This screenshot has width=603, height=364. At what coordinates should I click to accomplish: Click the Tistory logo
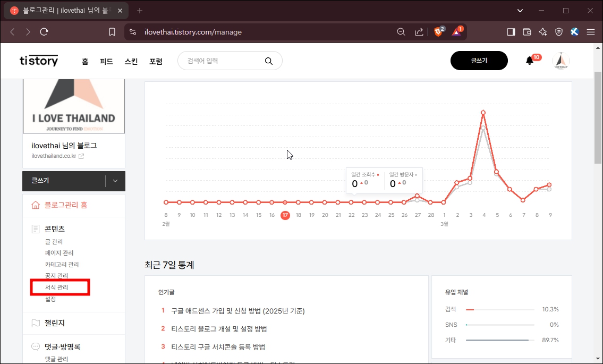tap(38, 61)
